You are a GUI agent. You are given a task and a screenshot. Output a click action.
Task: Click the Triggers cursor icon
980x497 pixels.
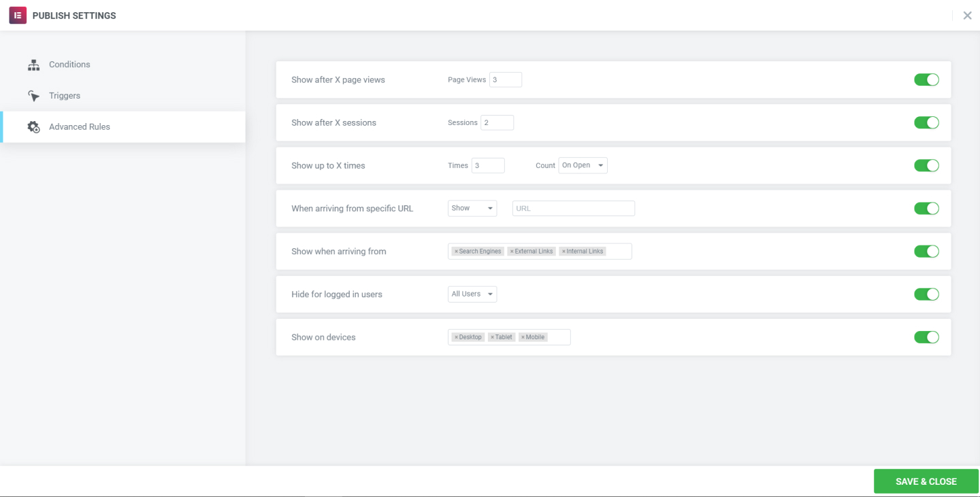pos(33,96)
